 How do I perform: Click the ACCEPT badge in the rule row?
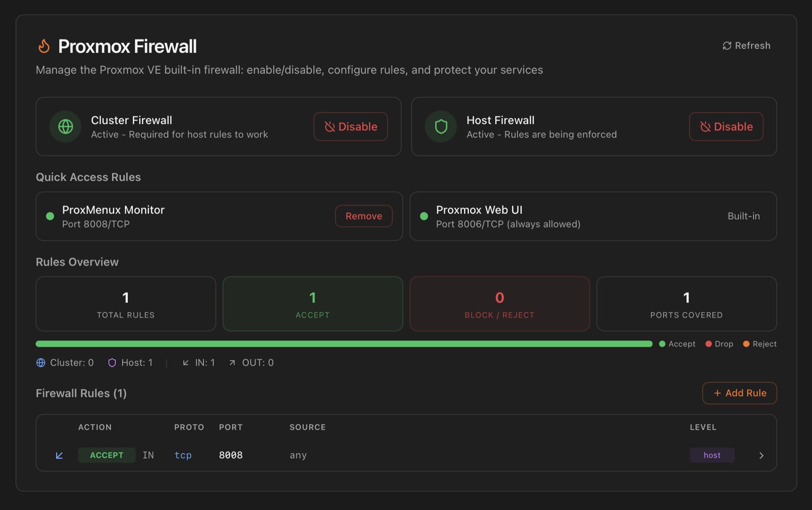pos(107,455)
